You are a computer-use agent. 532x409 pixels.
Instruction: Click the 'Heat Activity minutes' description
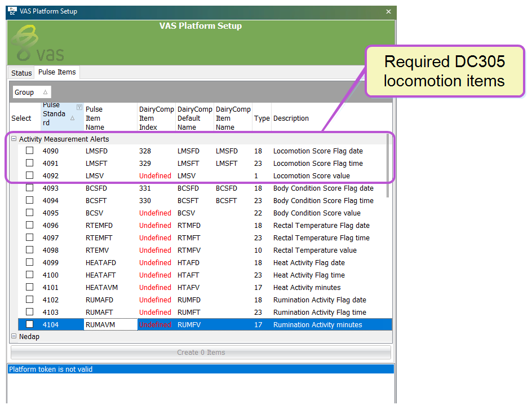[x=307, y=287]
